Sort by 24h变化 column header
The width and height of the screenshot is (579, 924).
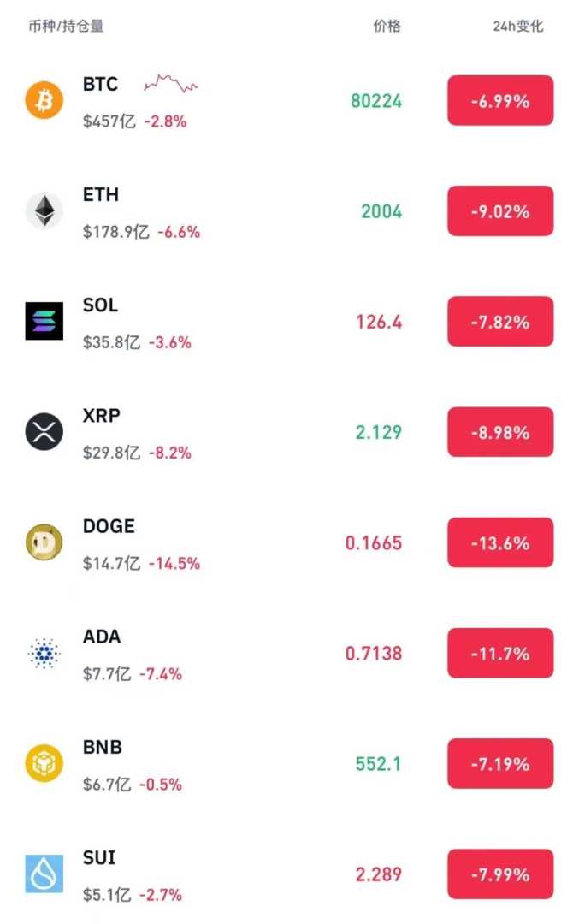tap(517, 27)
